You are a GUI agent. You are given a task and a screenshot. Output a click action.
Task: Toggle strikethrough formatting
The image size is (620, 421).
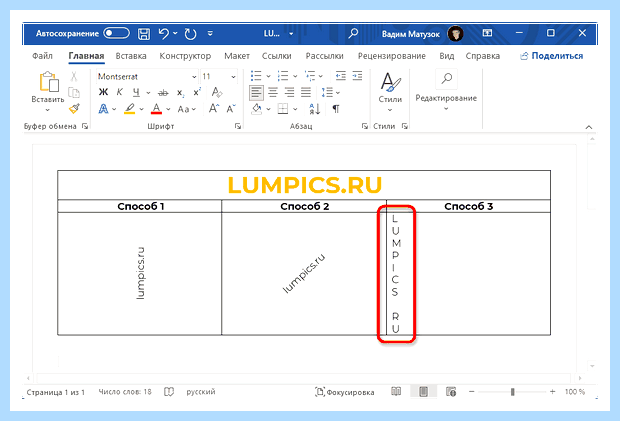[x=163, y=93]
